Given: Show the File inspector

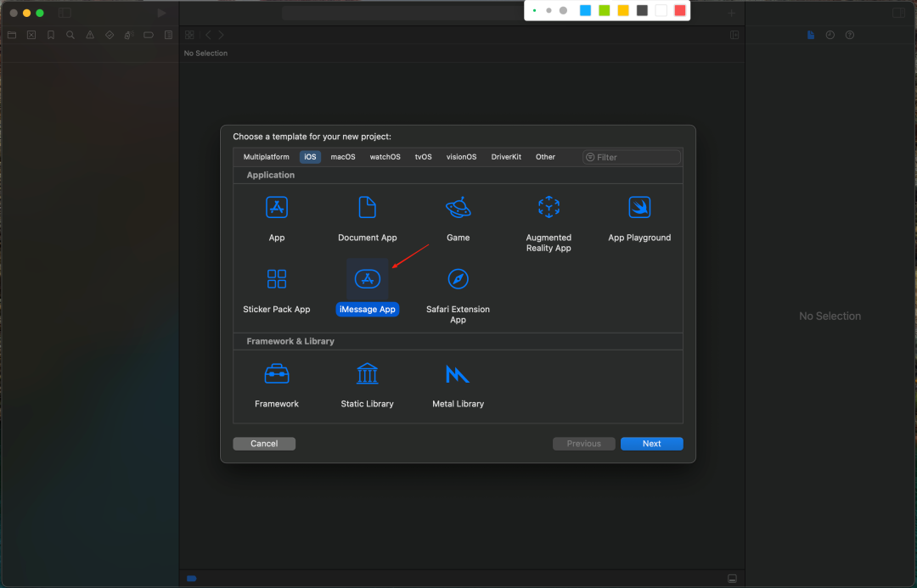Looking at the screenshot, I should (x=811, y=35).
